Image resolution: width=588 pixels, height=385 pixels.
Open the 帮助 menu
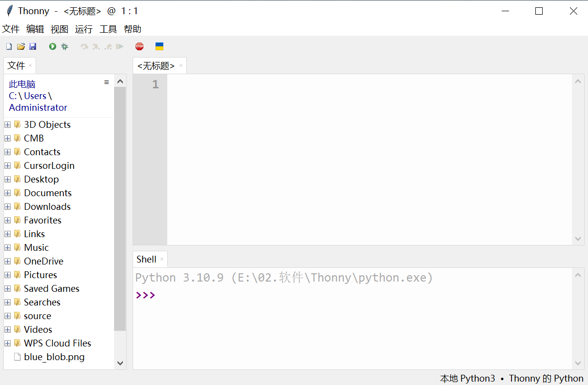pyautogui.click(x=133, y=29)
